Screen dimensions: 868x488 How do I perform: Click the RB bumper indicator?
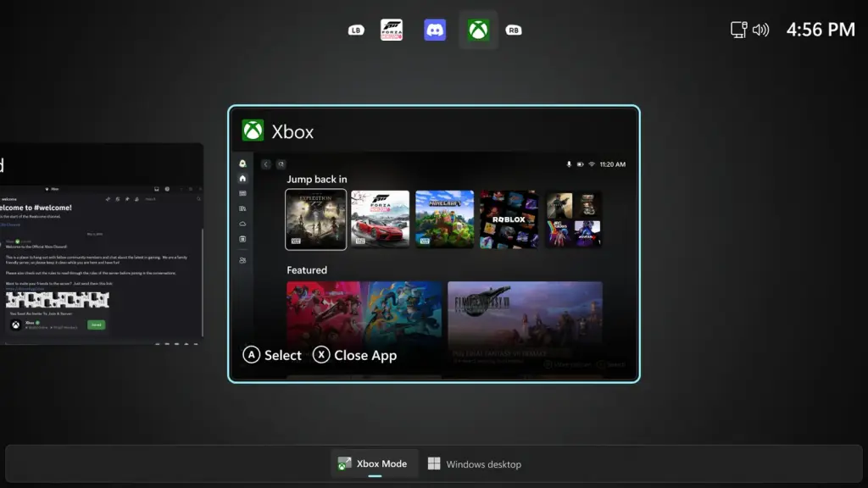pyautogui.click(x=514, y=30)
